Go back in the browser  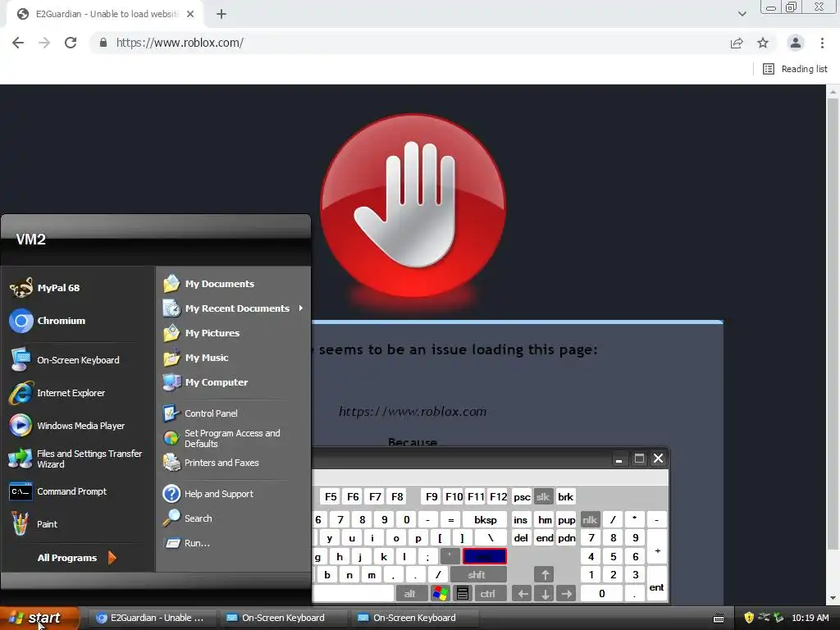click(x=18, y=43)
